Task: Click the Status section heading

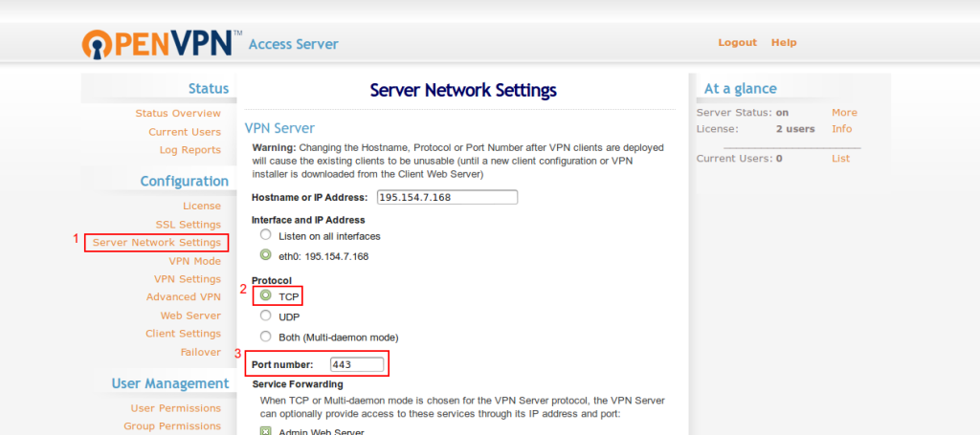Action: click(209, 89)
